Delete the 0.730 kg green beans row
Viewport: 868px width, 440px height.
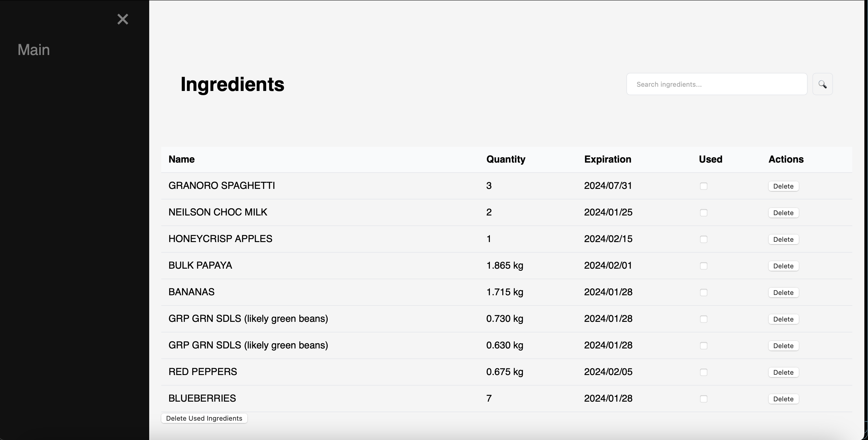783,319
